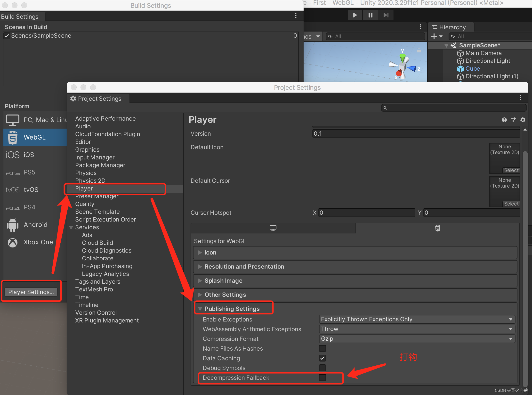This screenshot has width=532, height=395.
Task: Select the Xbox One platform icon
Action: point(12,242)
